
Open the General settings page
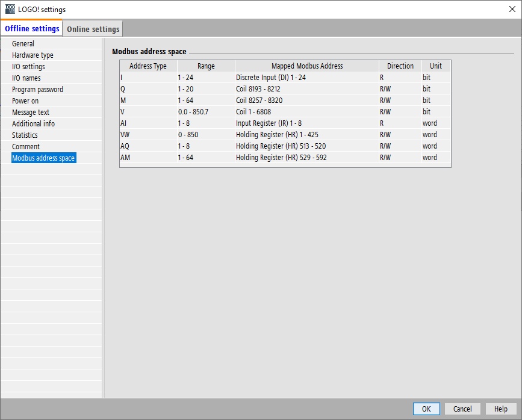[x=23, y=43]
